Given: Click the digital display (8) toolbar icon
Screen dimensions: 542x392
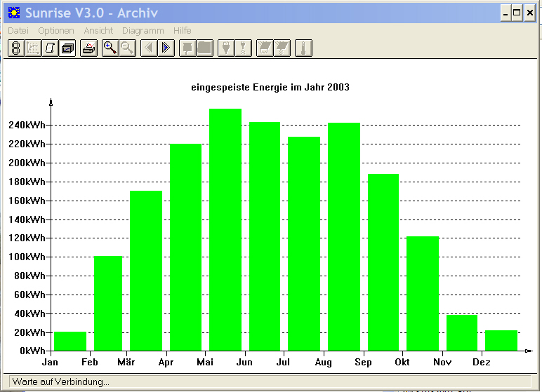Looking at the screenshot, I should (16, 48).
